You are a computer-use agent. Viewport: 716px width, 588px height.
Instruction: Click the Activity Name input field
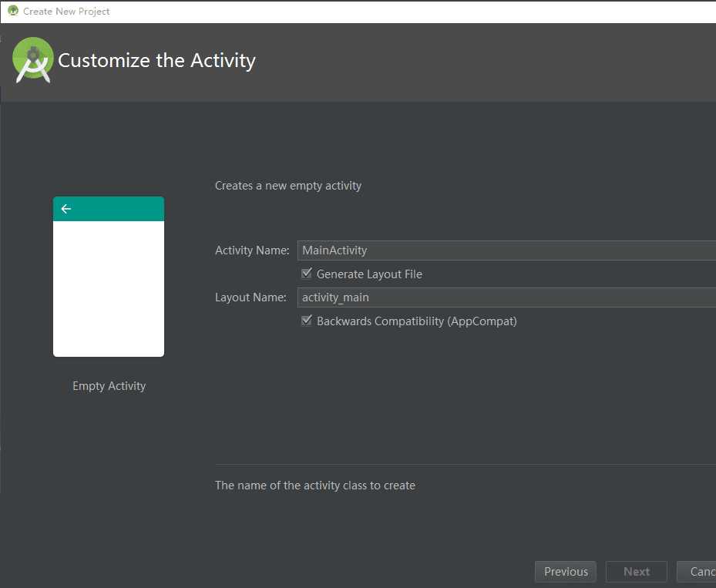pyautogui.click(x=506, y=250)
